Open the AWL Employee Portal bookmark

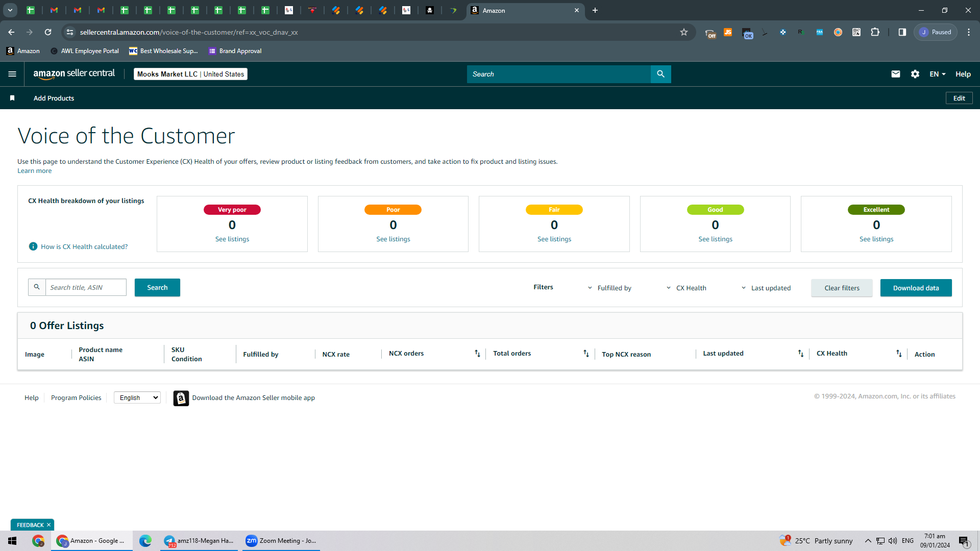coord(85,51)
